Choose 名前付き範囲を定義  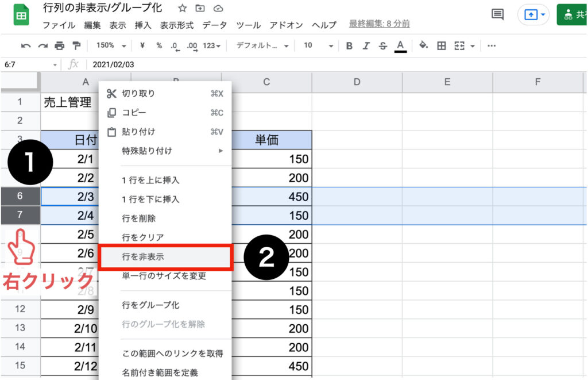(x=165, y=373)
